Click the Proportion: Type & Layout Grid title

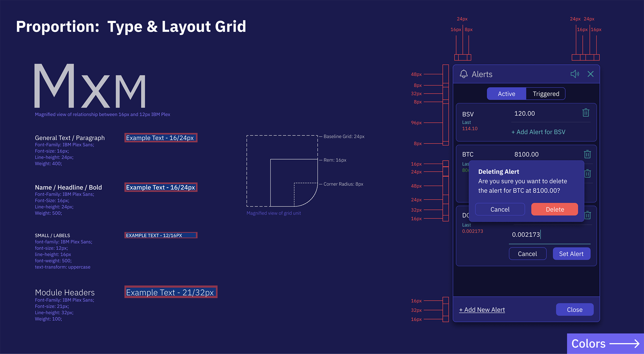131,26
